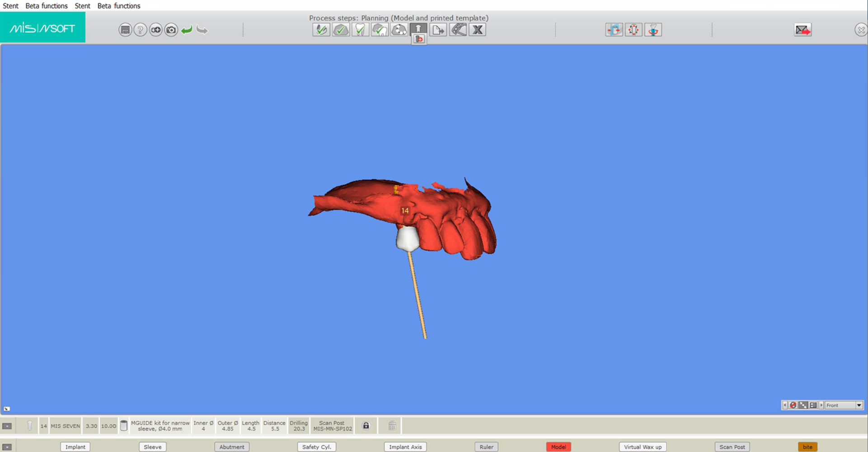Select the export document process step

[x=438, y=30]
